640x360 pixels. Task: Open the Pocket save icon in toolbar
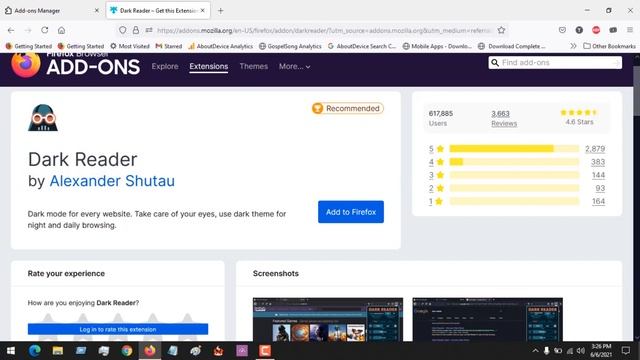coord(562,30)
